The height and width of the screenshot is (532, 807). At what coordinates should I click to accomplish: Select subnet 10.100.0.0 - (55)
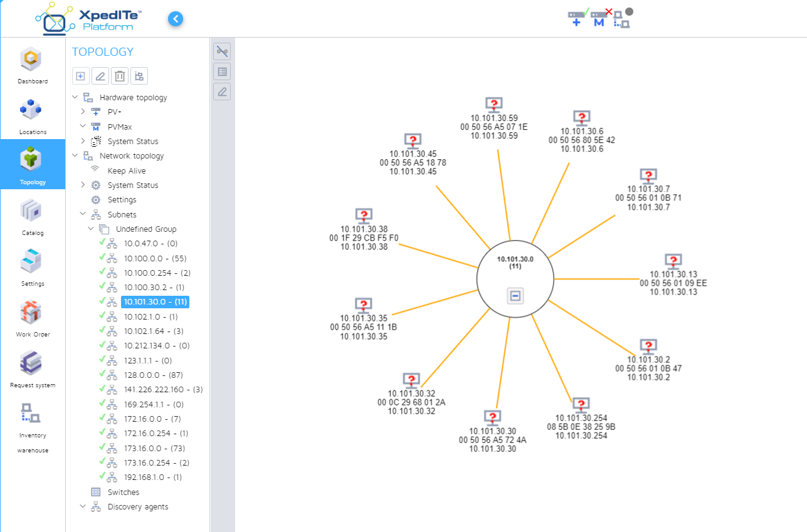click(x=156, y=258)
